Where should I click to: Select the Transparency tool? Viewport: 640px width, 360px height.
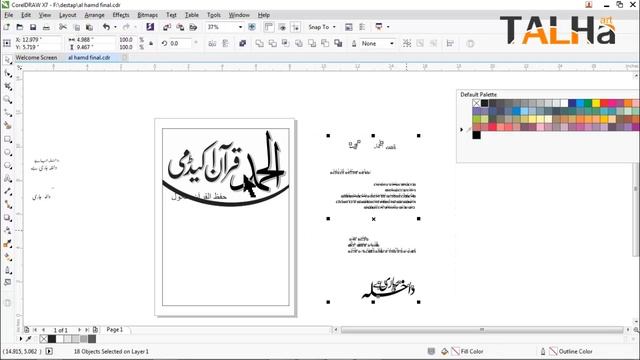coord(7,231)
